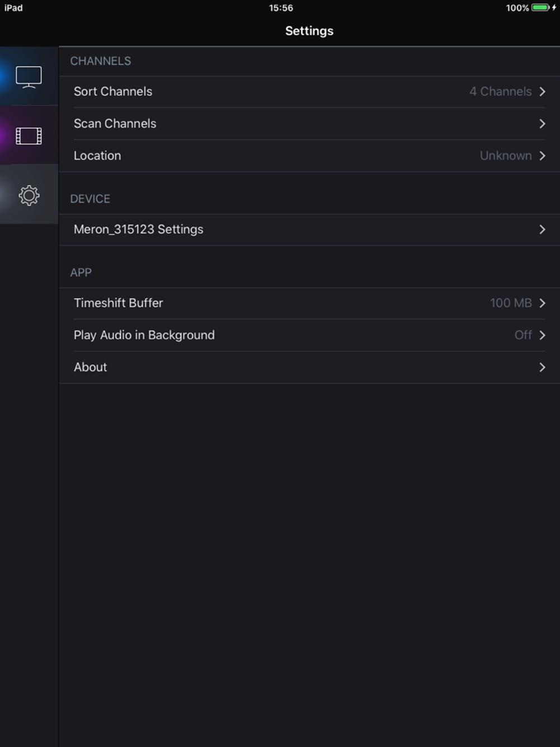Open the live TV screen icon
Screen dimensions: 560x747
[29, 77]
